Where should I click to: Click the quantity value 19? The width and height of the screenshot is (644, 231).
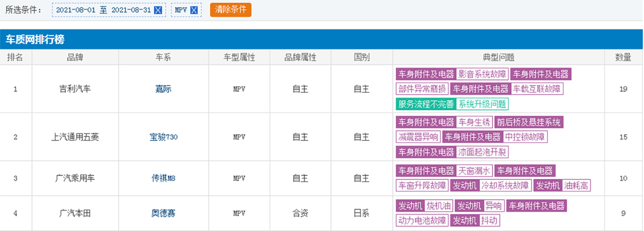point(624,89)
